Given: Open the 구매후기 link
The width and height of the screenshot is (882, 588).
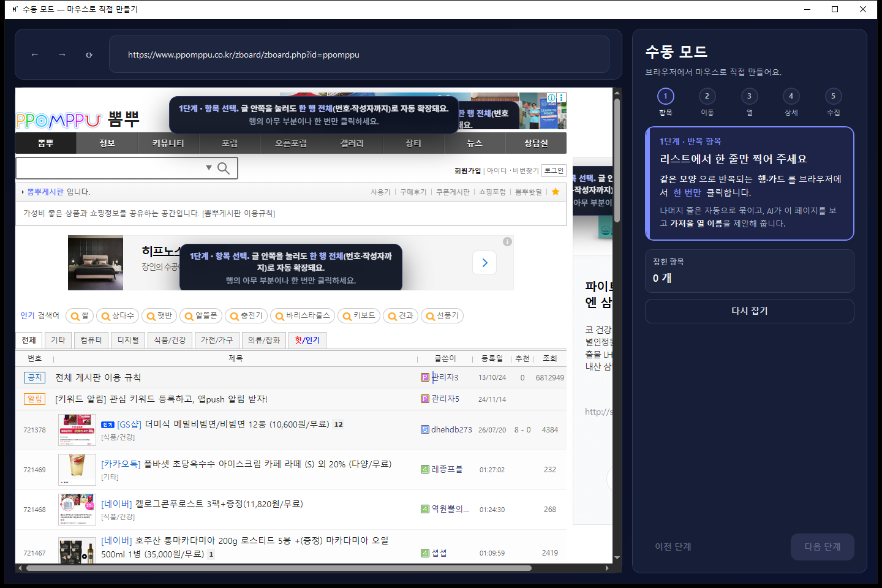Looking at the screenshot, I should coord(413,192).
